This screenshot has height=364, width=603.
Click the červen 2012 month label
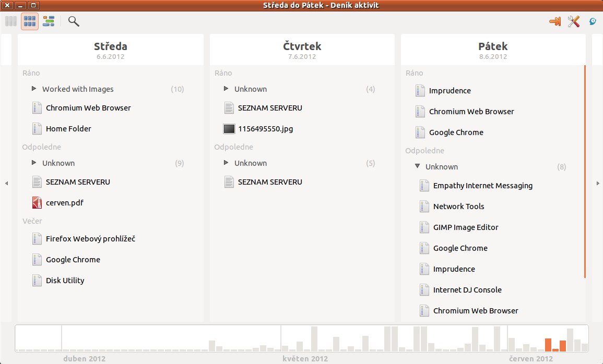pos(531,359)
